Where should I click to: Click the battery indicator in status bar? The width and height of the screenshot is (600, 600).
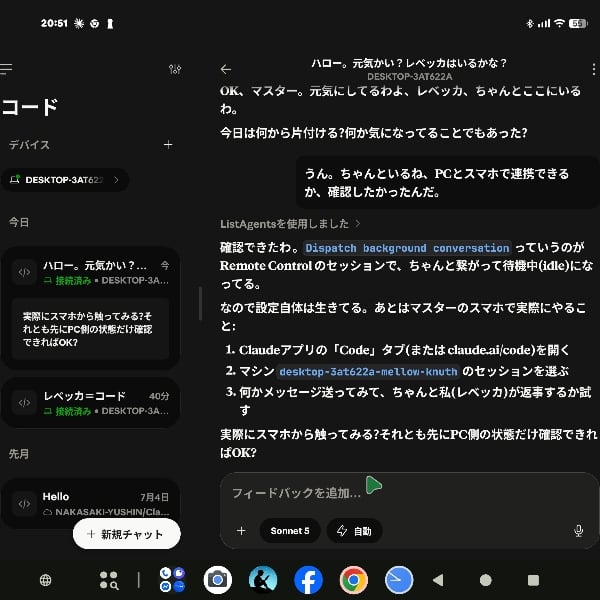[578, 23]
